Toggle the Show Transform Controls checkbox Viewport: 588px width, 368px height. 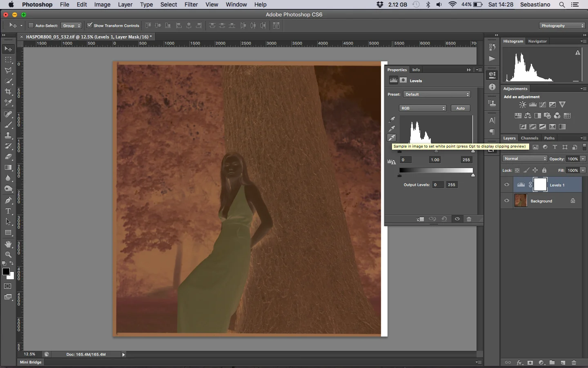[89, 25]
